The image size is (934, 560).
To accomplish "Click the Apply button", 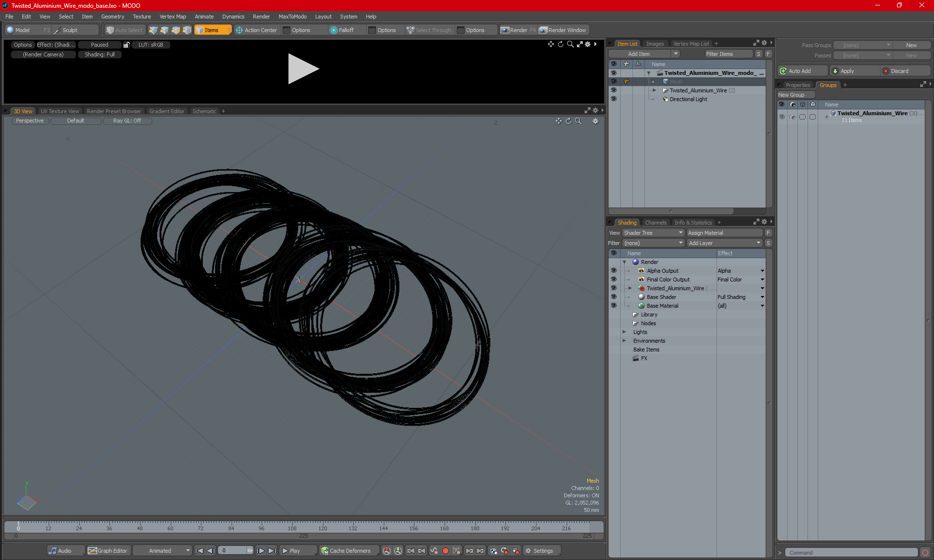I will [854, 71].
